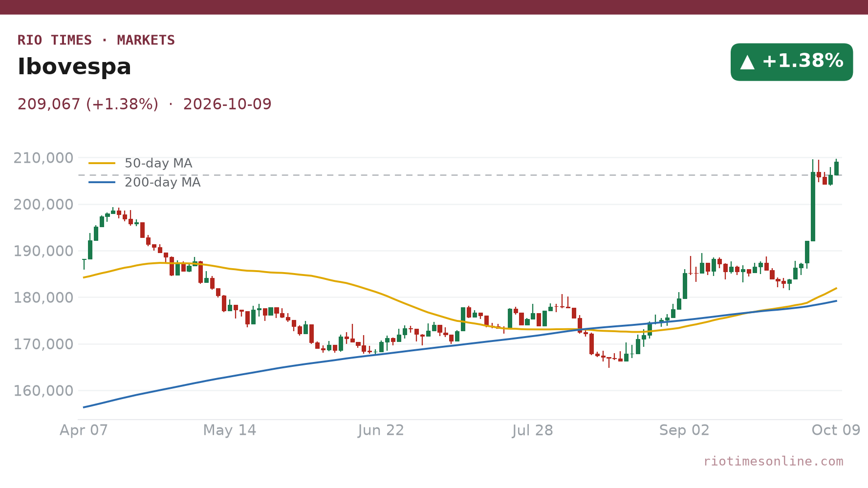Screen dimensions: 868x488
Task: Click the blue 200-day MA legend swatch
Action: click(102, 182)
